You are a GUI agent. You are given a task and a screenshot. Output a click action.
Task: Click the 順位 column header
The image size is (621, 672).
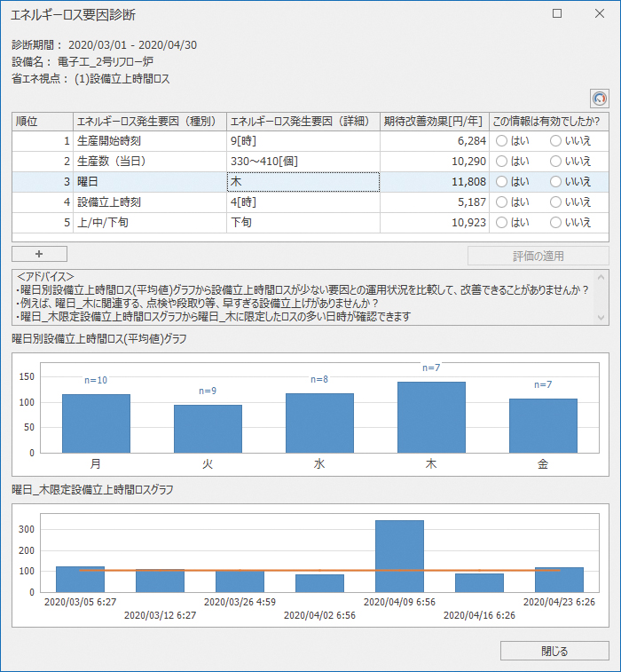43,122
